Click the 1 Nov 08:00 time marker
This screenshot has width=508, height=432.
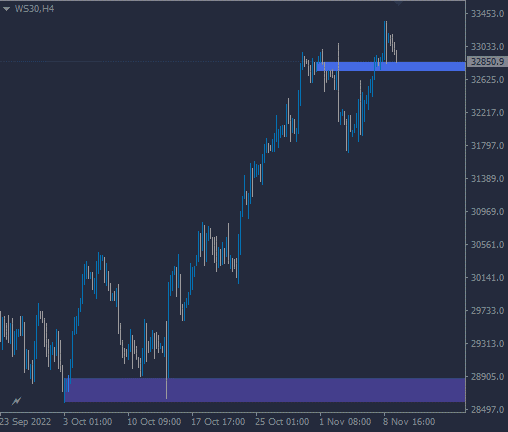[x=345, y=422]
